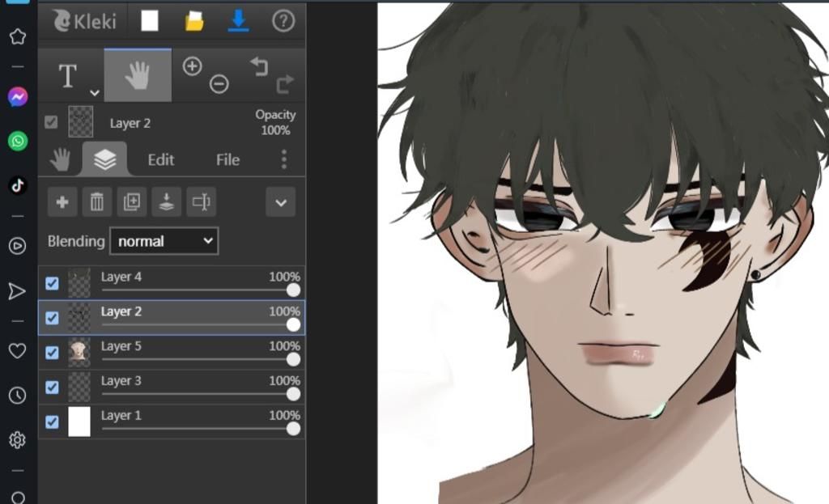Open the star bookmarks icon in sidebar
Image resolution: width=829 pixels, height=504 pixels.
pos(18,36)
